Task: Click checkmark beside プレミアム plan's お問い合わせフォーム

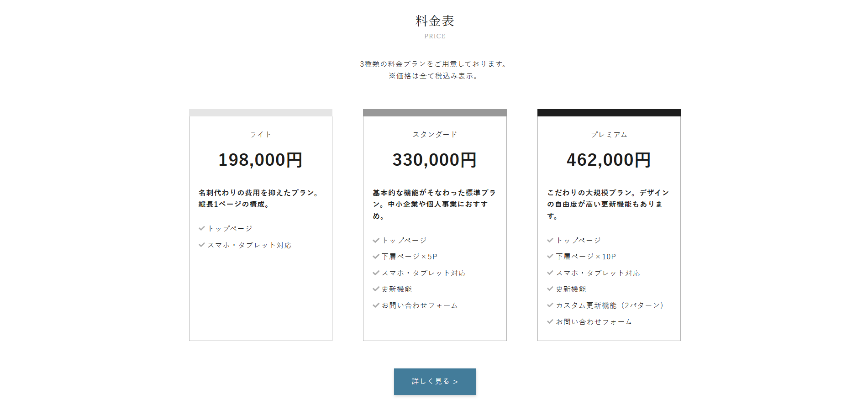Action: click(x=550, y=322)
